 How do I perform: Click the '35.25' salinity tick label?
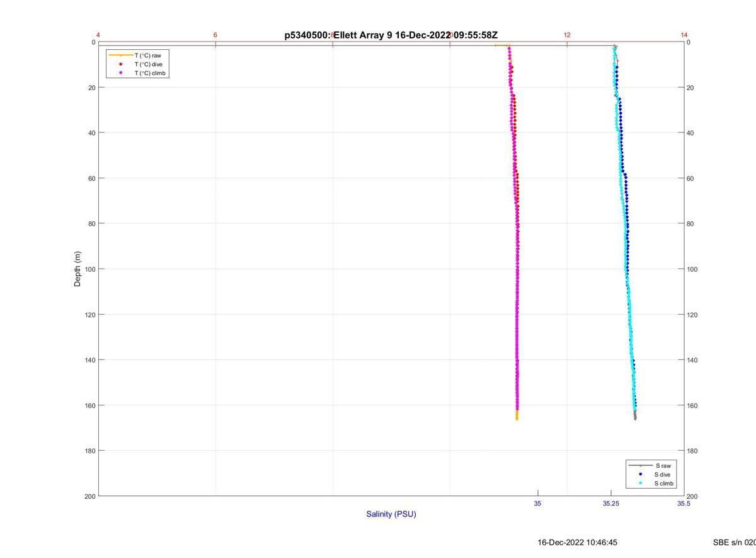[x=610, y=504]
